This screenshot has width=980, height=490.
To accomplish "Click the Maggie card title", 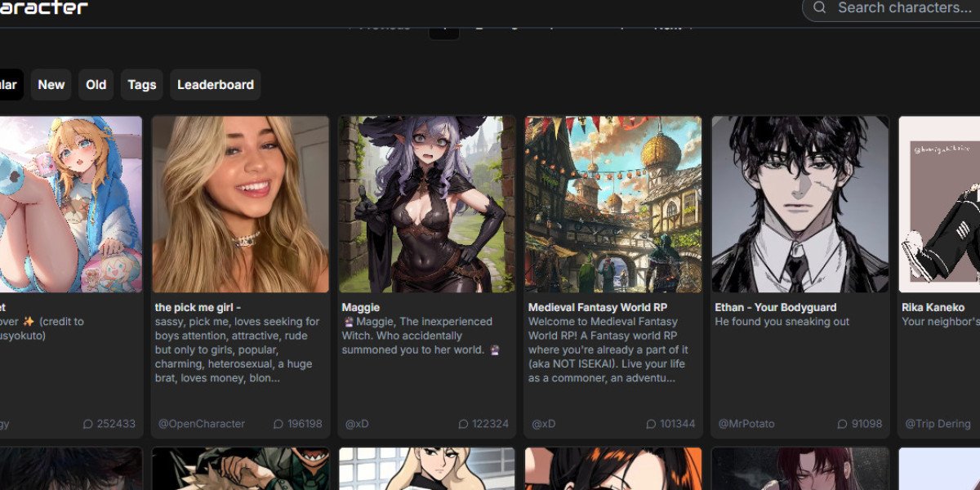I will [x=361, y=308].
